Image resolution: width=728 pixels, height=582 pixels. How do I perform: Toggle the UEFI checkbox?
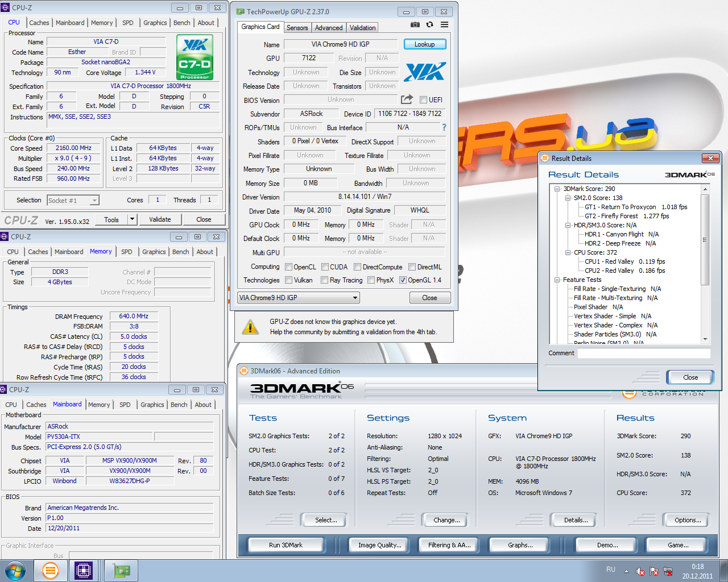point(423,100)
